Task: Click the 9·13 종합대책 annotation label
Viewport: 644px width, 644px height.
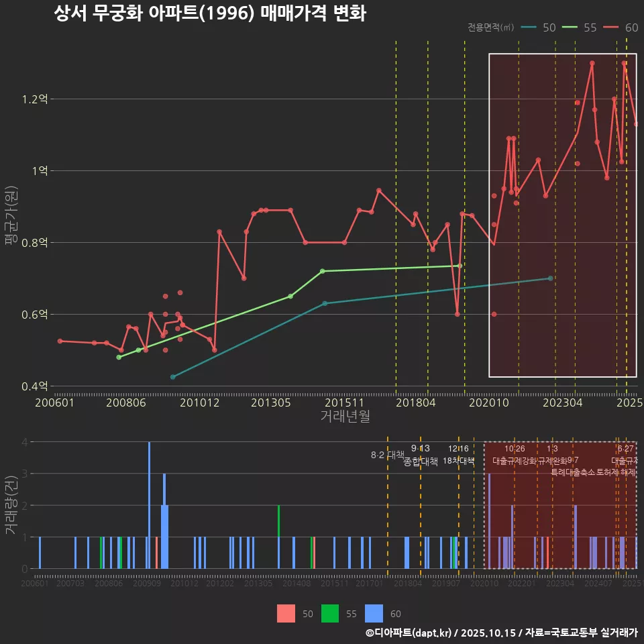Action: (421, 455)
